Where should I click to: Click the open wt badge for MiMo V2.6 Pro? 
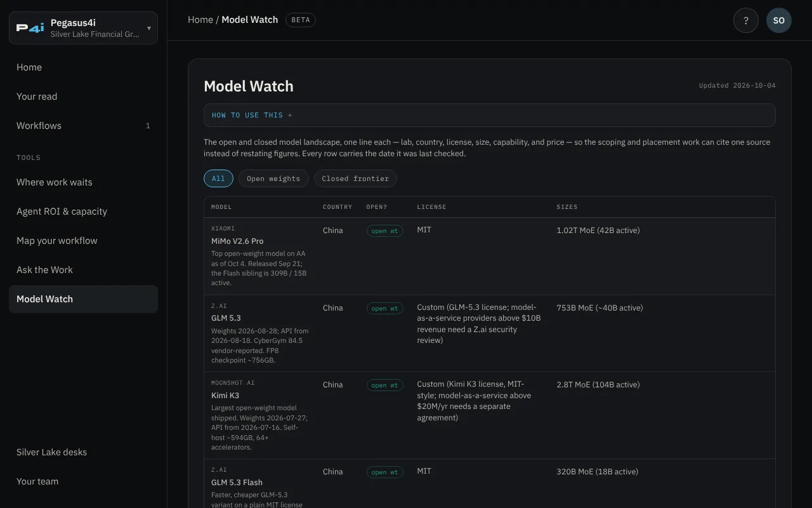click(x=385, y=231)
